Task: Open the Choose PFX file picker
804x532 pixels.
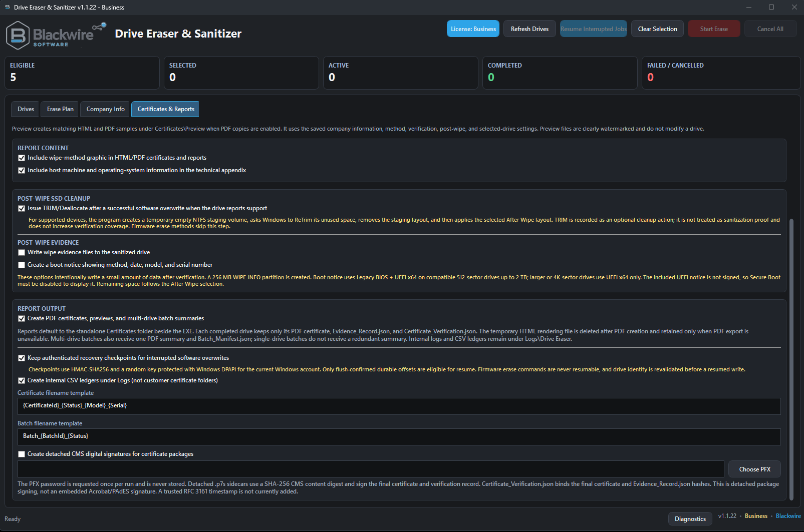Action: pos(754,469)
